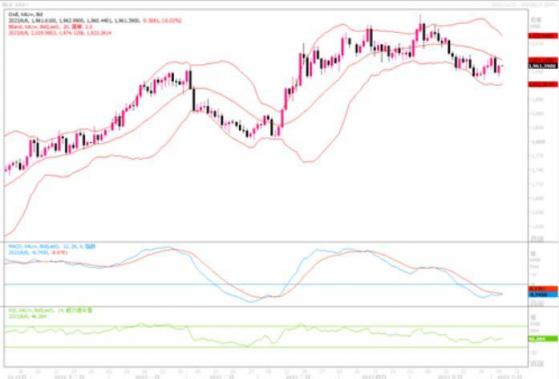This screenshot has height=379, width=559.
Task: Select the green RSI indicator label
Action: coord(50,311)
